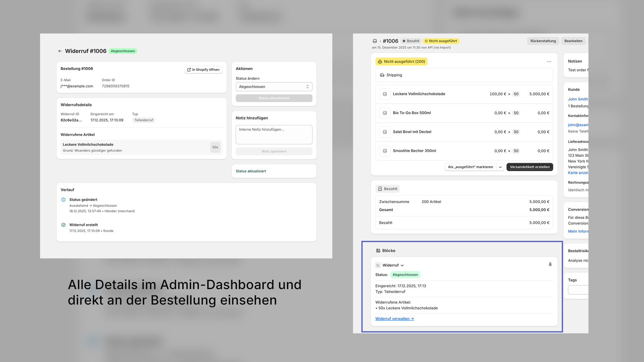Collapse the Widerruf block via its chevron
Image resolution: width=644 pixels, height=362 pixels.
(401, 265)
